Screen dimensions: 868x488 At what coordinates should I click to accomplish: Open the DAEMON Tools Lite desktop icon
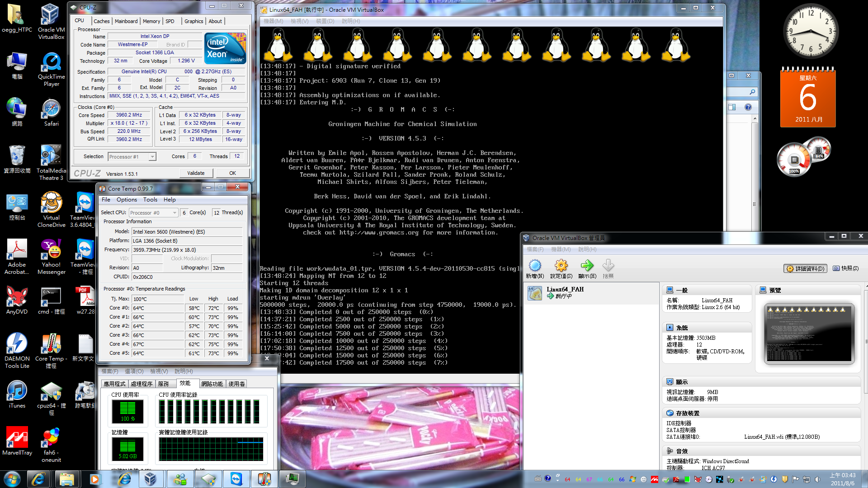click(x=17, y=350)
